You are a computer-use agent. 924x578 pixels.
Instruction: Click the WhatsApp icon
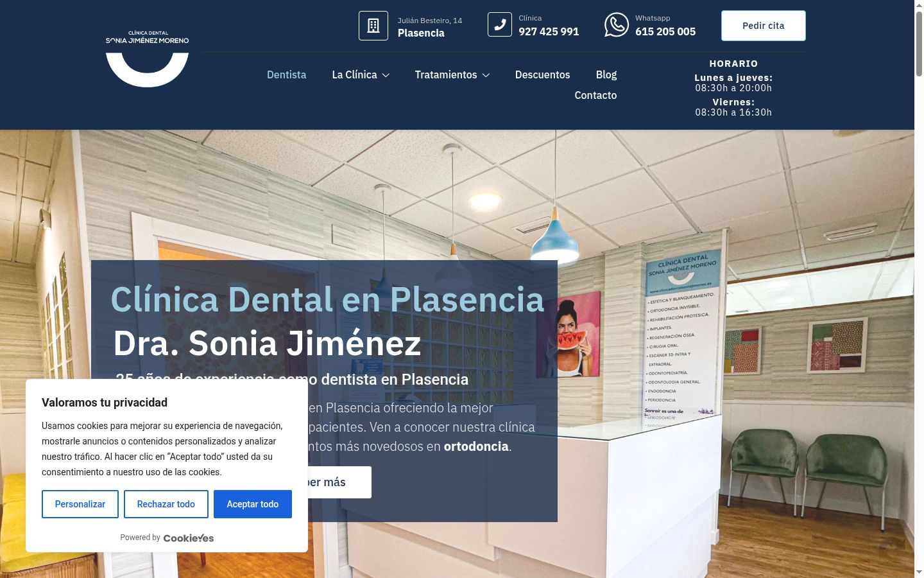(x=617, y=25)
